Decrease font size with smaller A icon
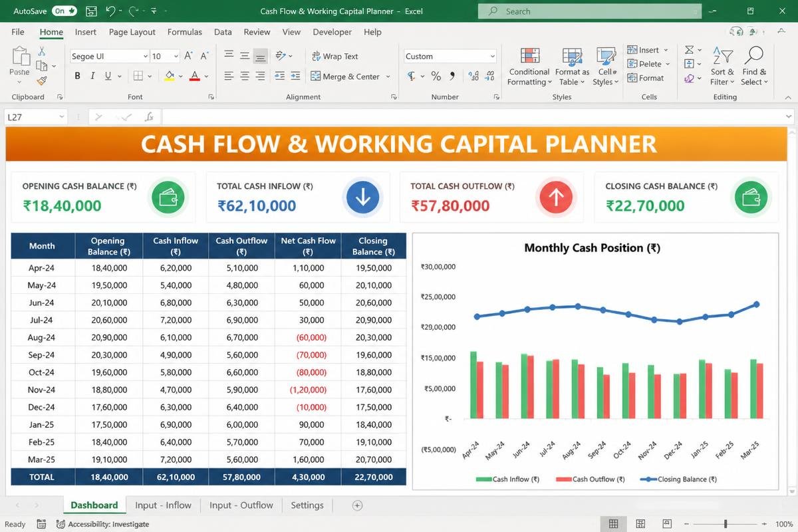Screen dimensions: 798x532 point(205,57)
